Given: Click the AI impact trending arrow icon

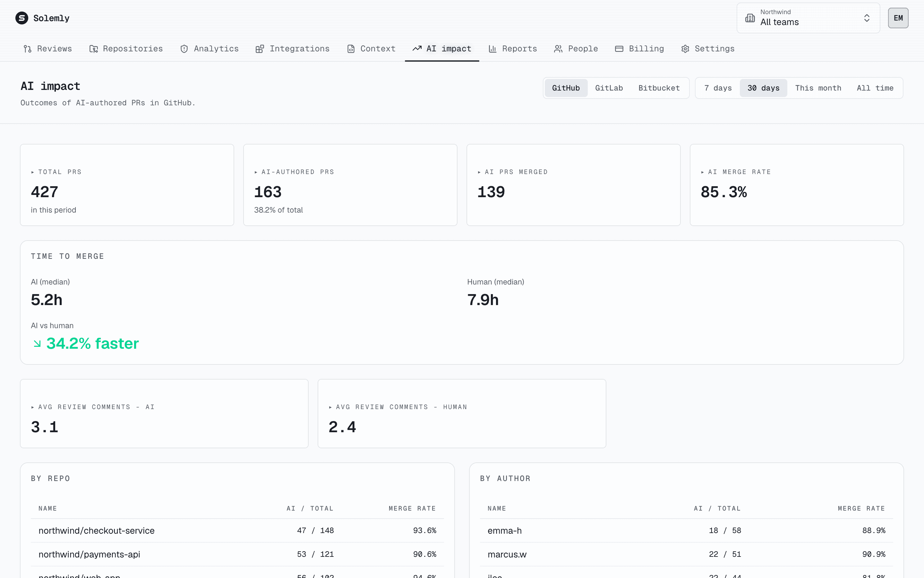Looking at the screenshot, I should point(417,48).
